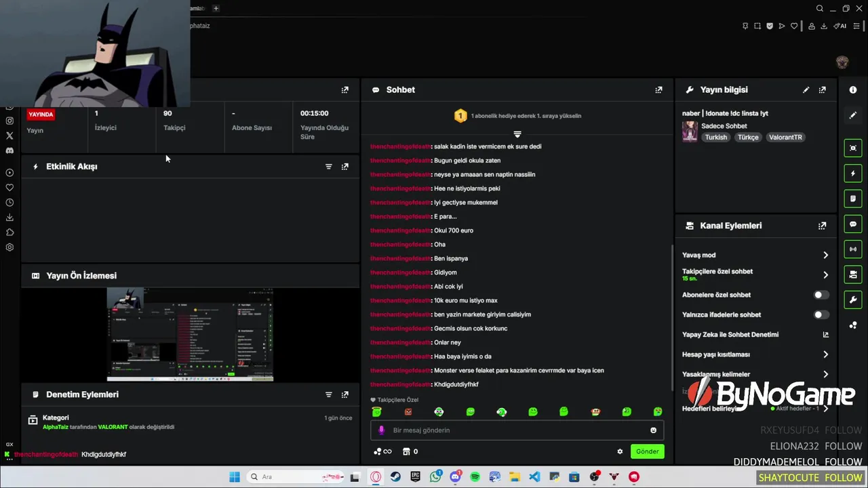Screen dimensions: 868x488
Task: Toggle Abonelere özel sohbet switch
Action: tap(821, 295)
